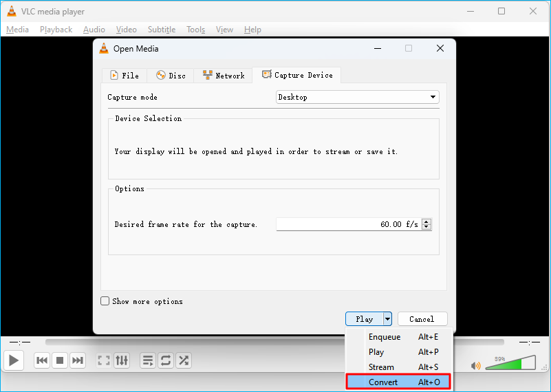Viewport: 551px width, 392px height.
Task: Click the Play button in Open Media
Action: 365,319
